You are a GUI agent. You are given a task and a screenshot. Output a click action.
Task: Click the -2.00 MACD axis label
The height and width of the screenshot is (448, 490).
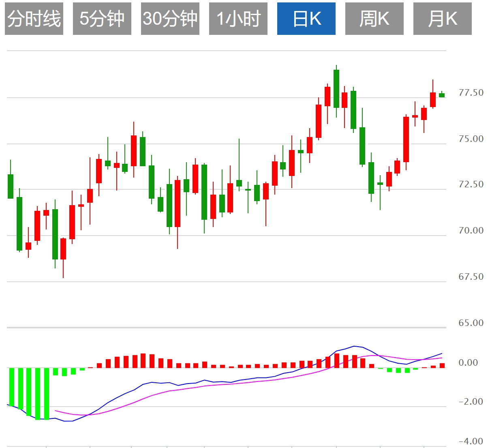tap(470, 402)
